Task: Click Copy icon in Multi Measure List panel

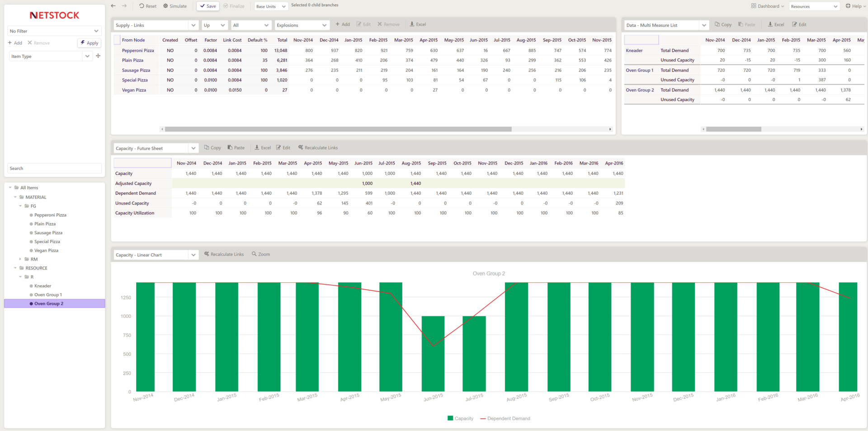Action: tap(717, 24)
